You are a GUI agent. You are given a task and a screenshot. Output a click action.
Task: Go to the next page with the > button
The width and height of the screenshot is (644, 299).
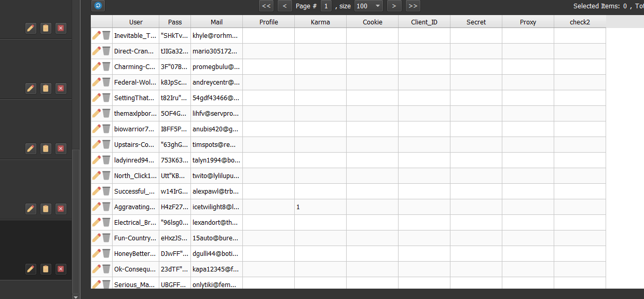pyautogui.click(x=394, y=6)
